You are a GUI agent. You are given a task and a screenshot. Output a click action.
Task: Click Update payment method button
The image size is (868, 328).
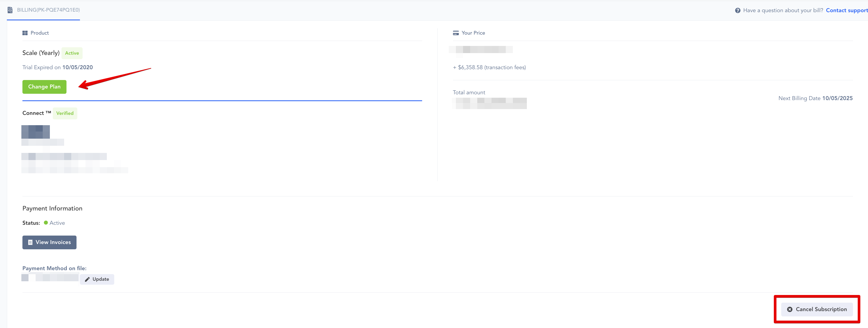(97, 279)
